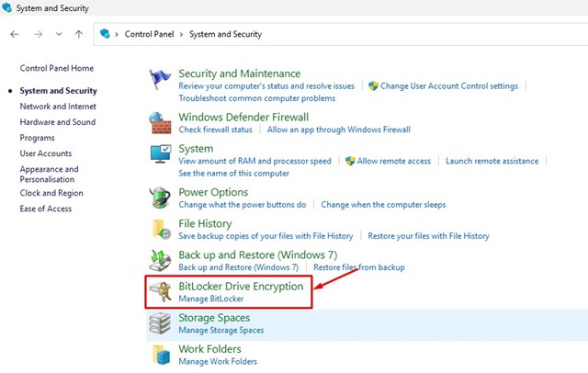Click the BitLocker keys icon

(x=161, y=292)
